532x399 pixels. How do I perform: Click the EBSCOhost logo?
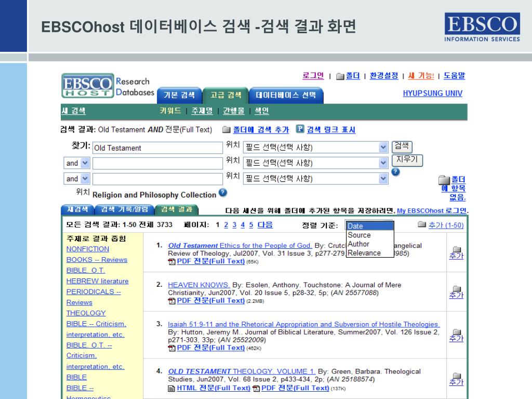(87, 86)
